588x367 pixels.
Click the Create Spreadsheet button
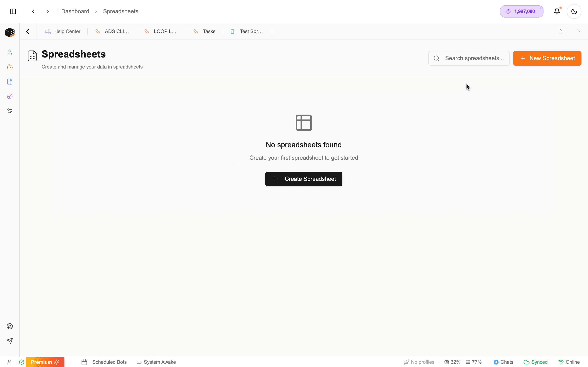pos(303,179)
